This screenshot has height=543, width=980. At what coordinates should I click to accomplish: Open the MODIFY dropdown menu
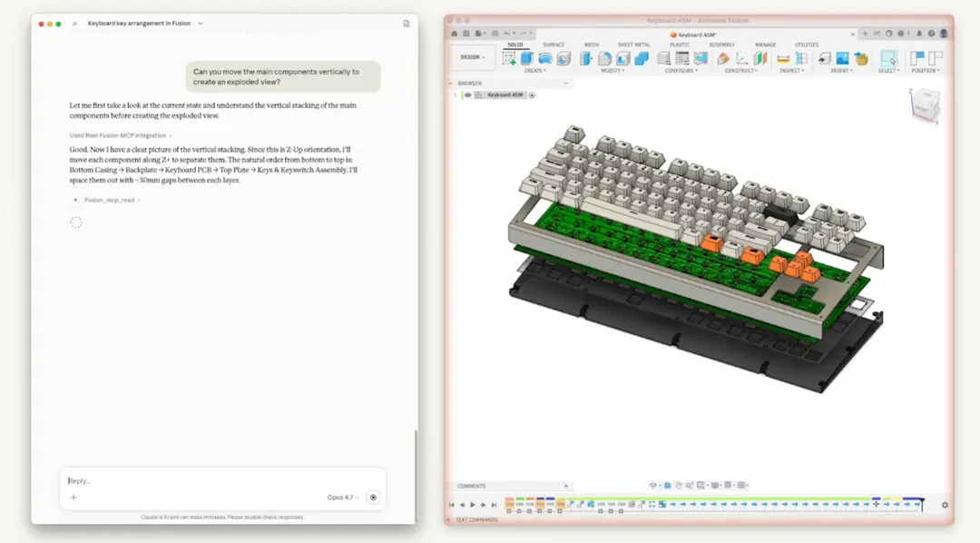pos(612,71)
